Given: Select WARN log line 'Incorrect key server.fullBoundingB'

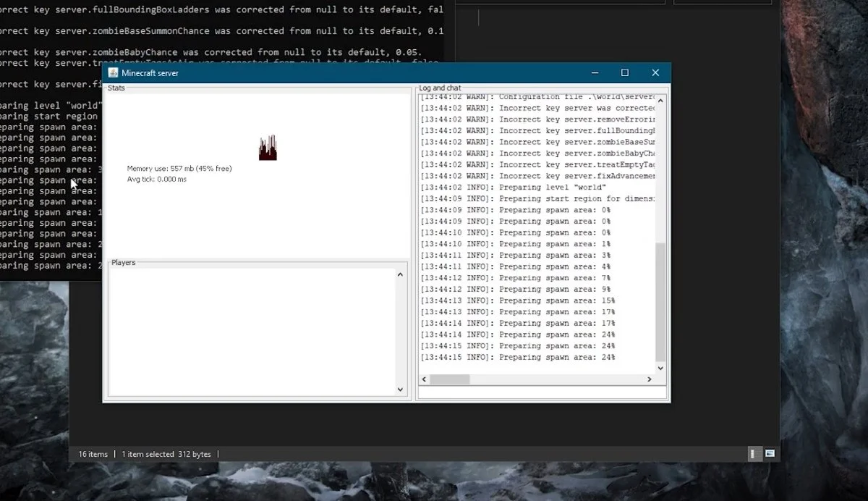Looking at the screenshot, I should [x=537, y=131].
